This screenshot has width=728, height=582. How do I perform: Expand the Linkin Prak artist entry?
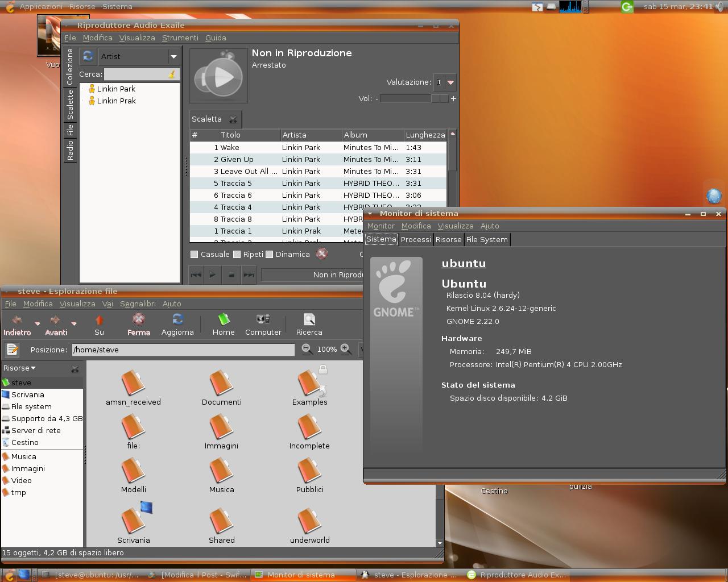point(83,101)
